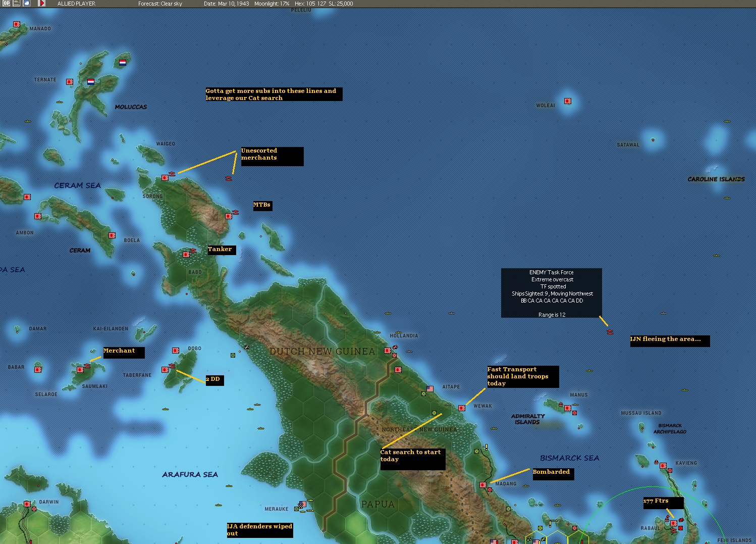
Task: Select the Japanese base at Woleai
Action: coord(568,101)
